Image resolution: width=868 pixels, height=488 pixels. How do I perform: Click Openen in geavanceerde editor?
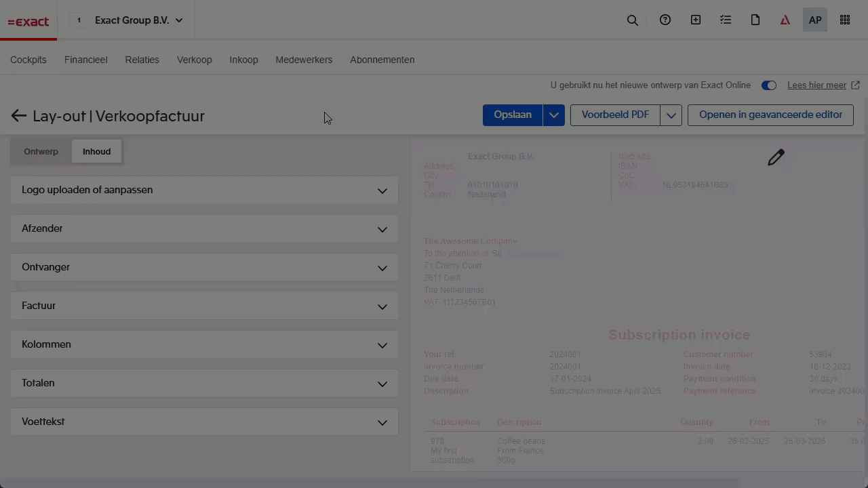[770, 115]
